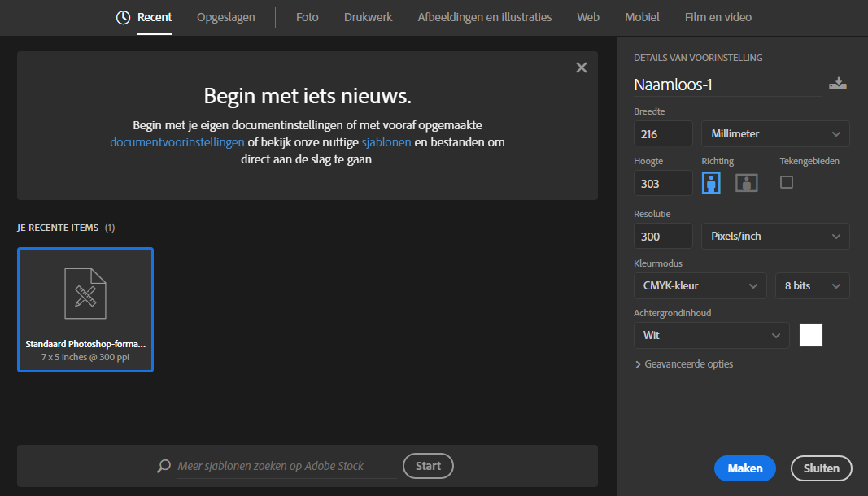Select the Standaard Photoshop-formaat recent item
Image resolution: width=868 pixels, height=496 pixels.
coord(85,310)
